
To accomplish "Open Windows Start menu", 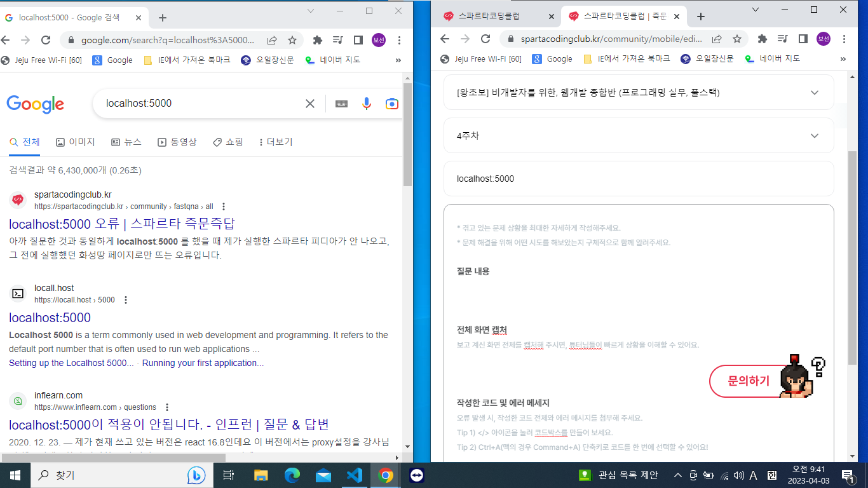I will [x=15, y=475].
